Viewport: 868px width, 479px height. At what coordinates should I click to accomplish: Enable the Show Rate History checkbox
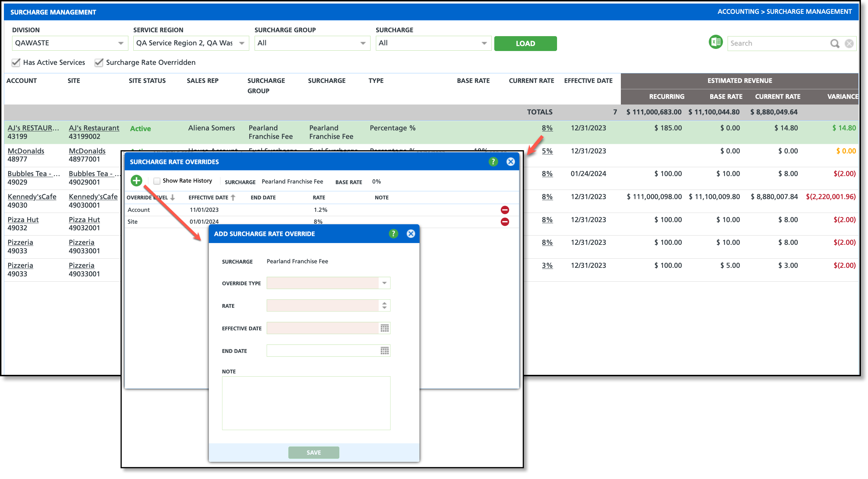(x=157, y=181)
